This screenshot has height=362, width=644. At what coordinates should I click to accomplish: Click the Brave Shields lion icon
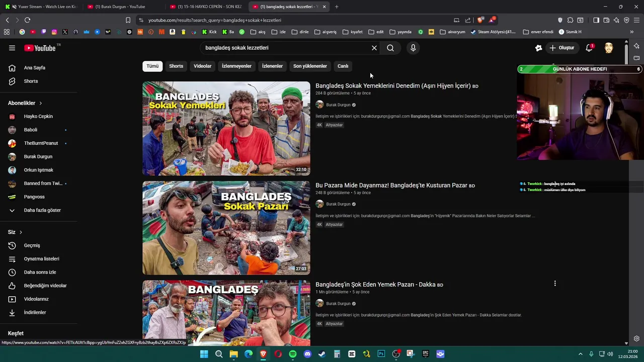480,20
